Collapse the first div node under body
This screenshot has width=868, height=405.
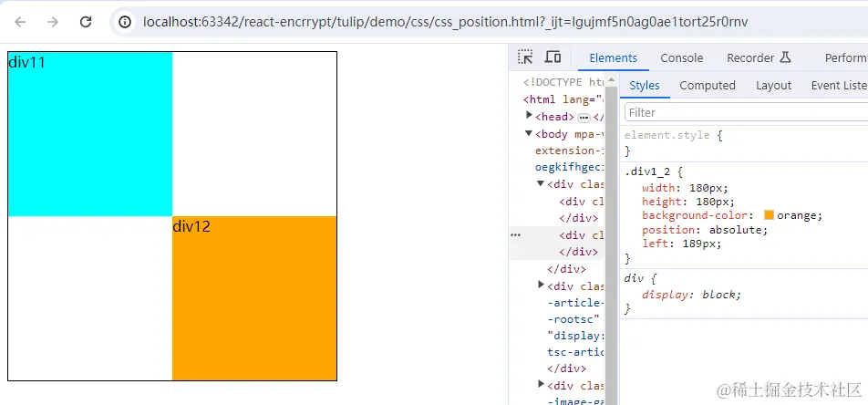tap(541, 182)
